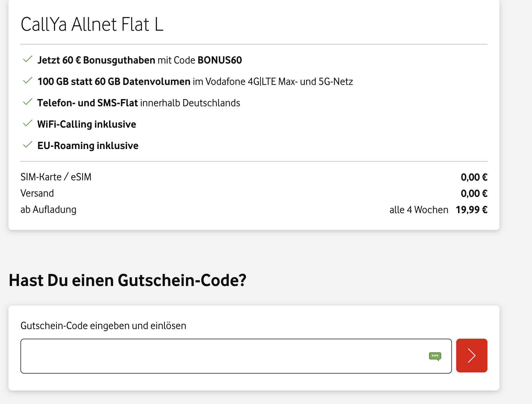The image size is (532, 404).
Task: Click the 'SIM-Karte / eSIM' label
Action: [56, 177]
